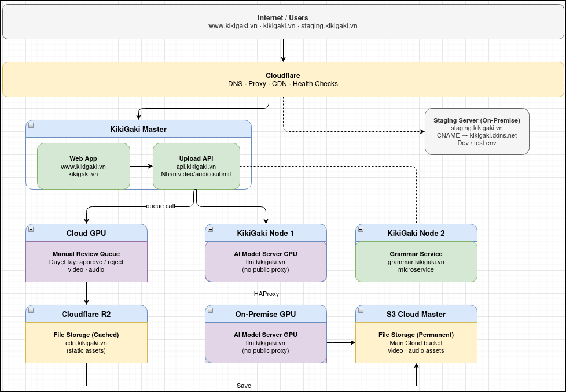Click the 'Cloudflare R2' title text
This screenshot has width=566, height=392.
86,314
